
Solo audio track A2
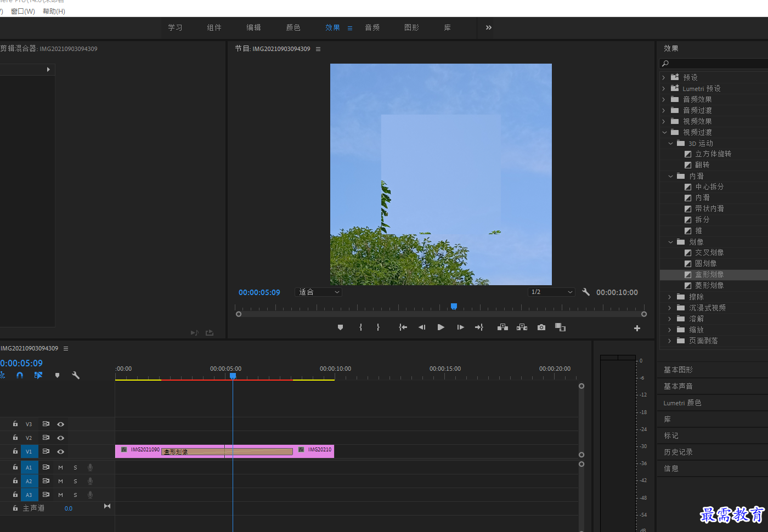(75, 481)
